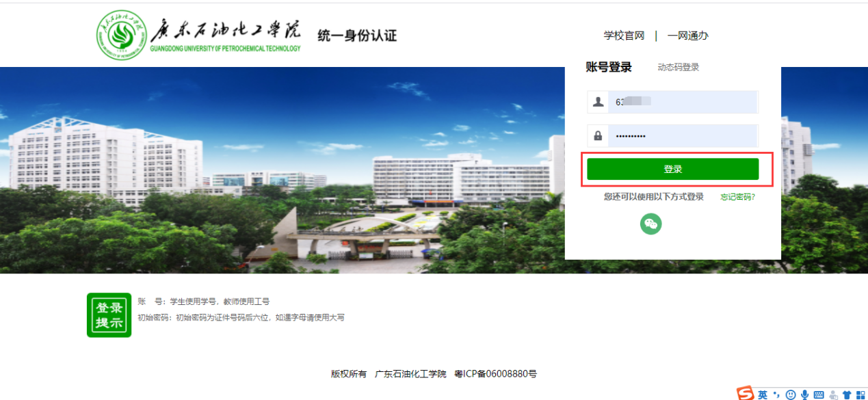The image size is (868, 400).
Task: Activate Sogou voice input microphone
Action: tap(804, 395)
